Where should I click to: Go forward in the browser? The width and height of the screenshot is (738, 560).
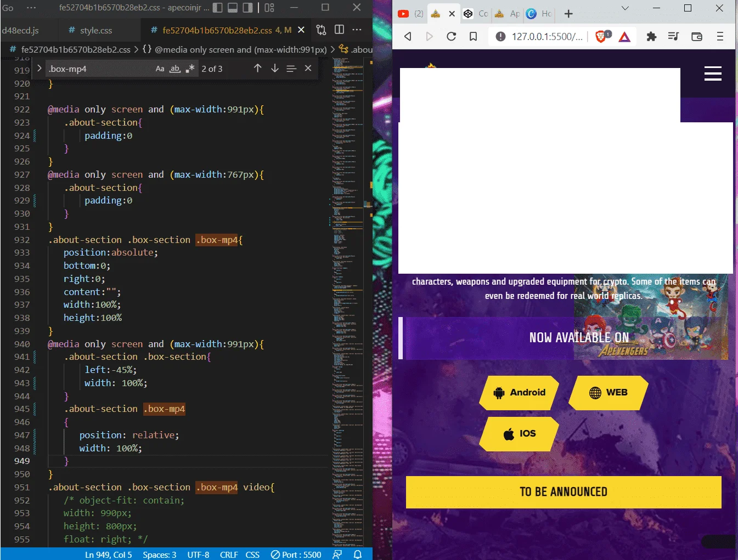coord(430,36)
